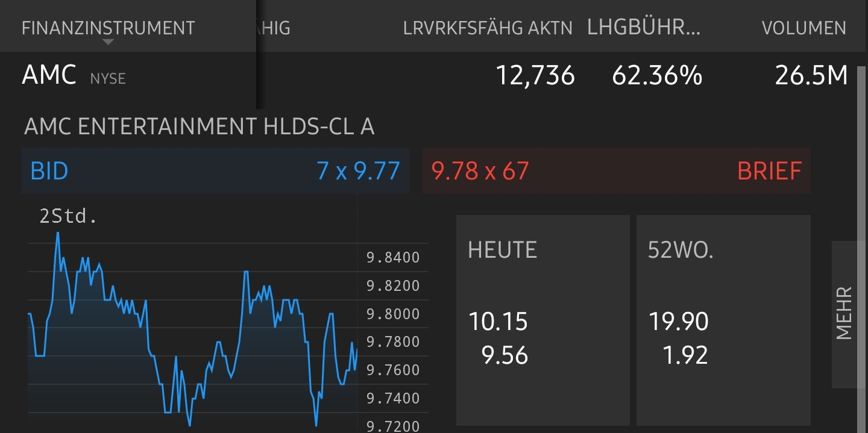Viewport: 868px width, 433px height.
Task: Click the volume value 26.5M
Action: click(x=811, y=76)
